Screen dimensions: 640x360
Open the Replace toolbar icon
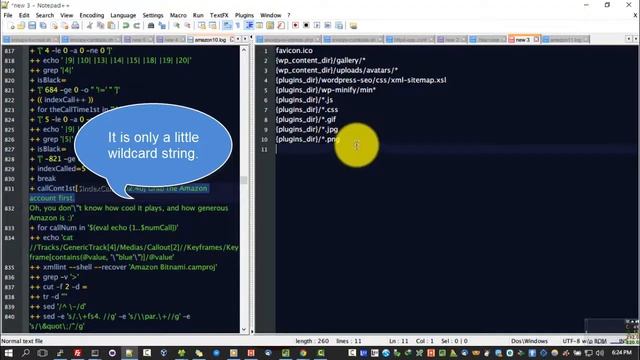point(162,26)
